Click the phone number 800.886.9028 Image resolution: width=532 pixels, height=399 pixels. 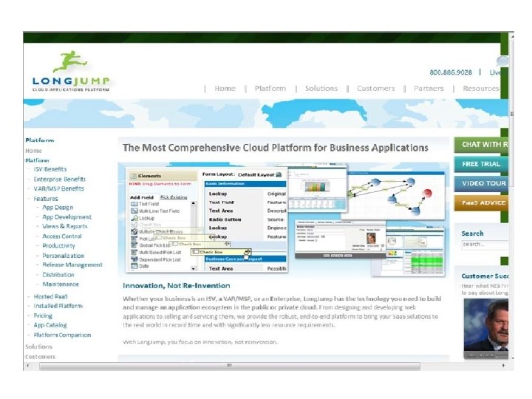(451, 72)
